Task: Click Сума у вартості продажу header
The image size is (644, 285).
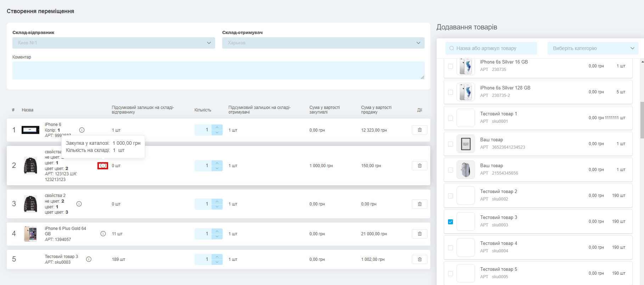Action: [x=376, y=110]
